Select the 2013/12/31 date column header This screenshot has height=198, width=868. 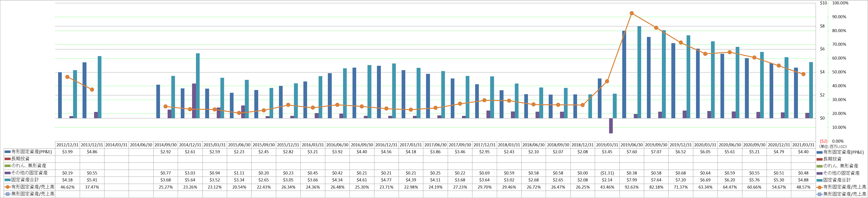pos(92,145)
